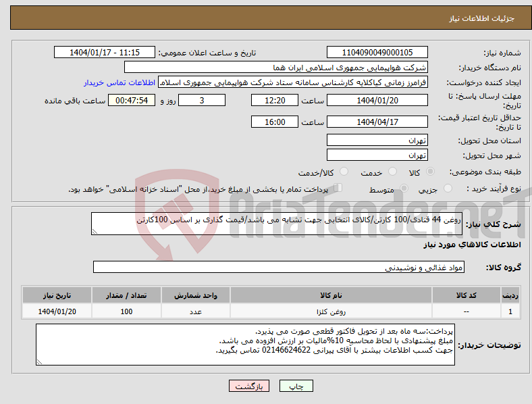
Task: Click the واحد شمارش column header
Action: [x=196, y=295]
